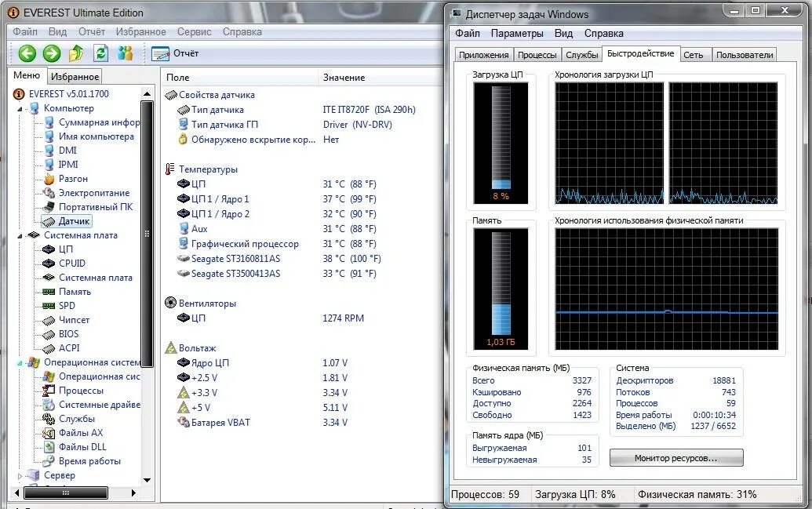The image size is (812, 509).
Task: Switch to Приложения tab in Task Manager
Action: [x=484, y=55]
